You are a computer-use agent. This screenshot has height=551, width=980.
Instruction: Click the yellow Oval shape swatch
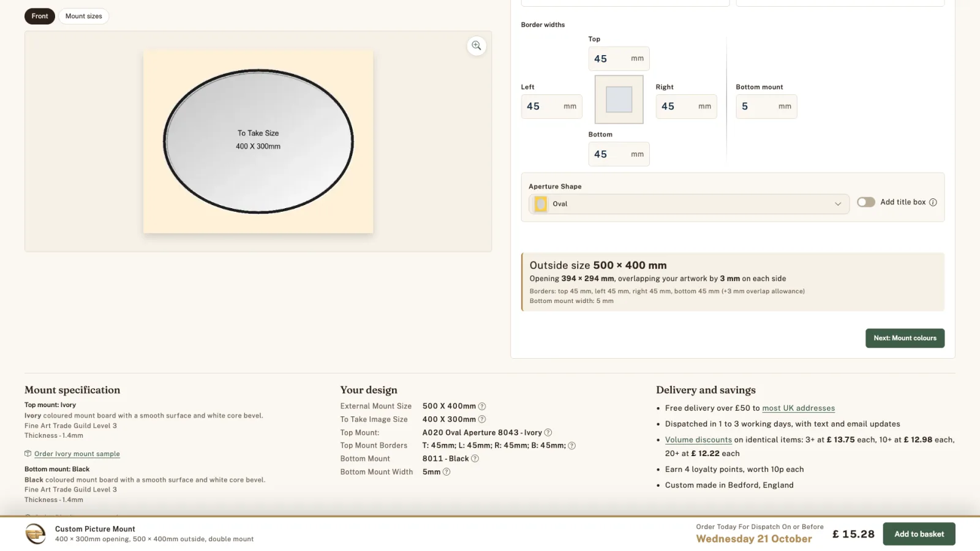point(540,204)
